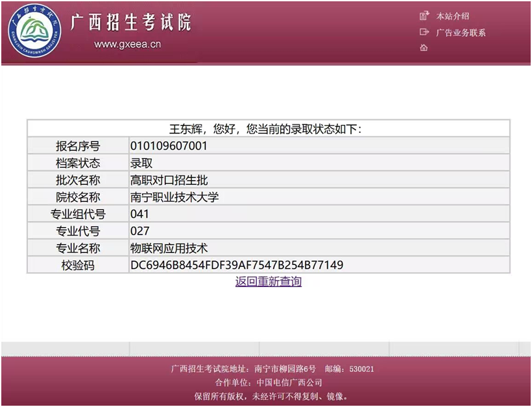
Task: Click the footer address line with 柳园路6号
Action: click(272, 369)
